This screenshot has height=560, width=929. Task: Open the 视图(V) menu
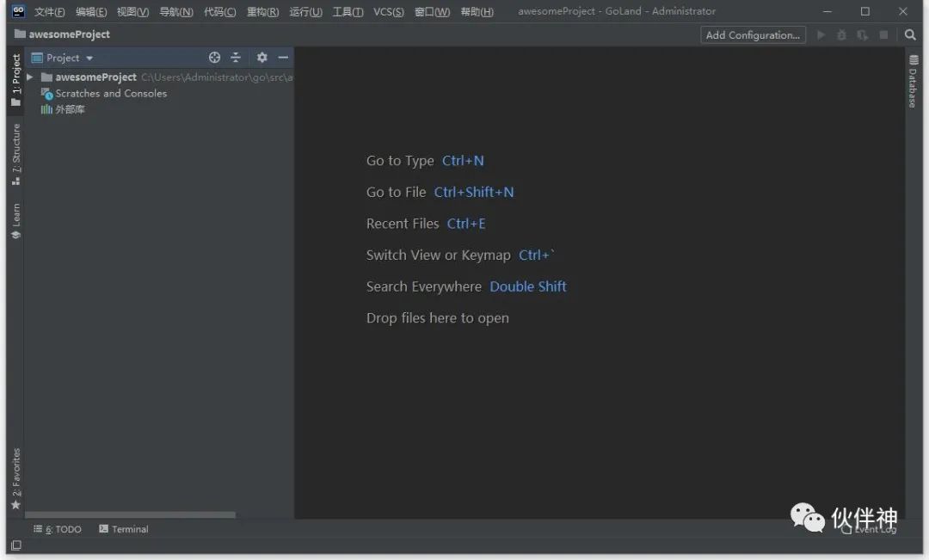[132, 12]
